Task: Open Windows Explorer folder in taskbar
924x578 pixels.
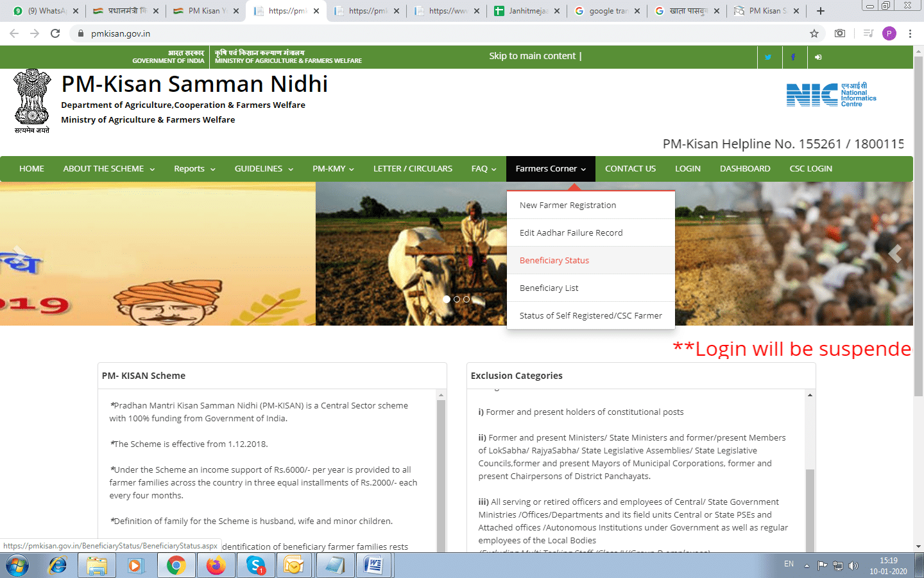Action: tap(96, 566)
